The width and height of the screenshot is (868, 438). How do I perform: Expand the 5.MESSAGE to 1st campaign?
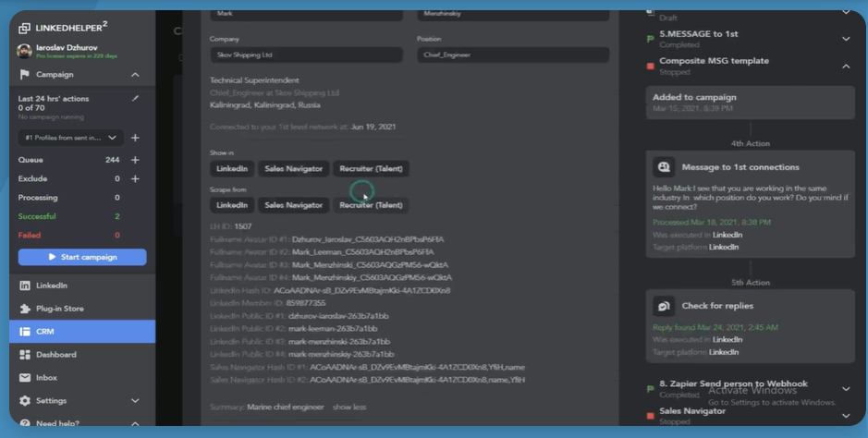coord(846,39)
